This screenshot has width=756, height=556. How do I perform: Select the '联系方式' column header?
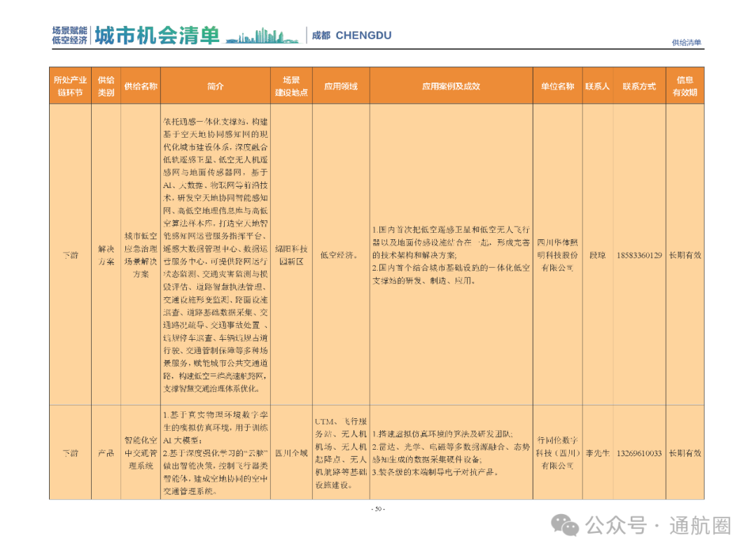tap(639, 86)
